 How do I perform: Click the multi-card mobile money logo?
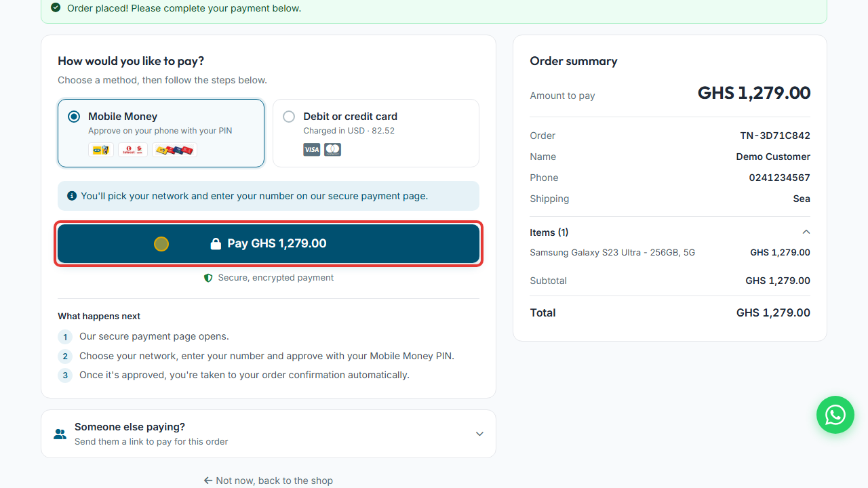(174, 150)
